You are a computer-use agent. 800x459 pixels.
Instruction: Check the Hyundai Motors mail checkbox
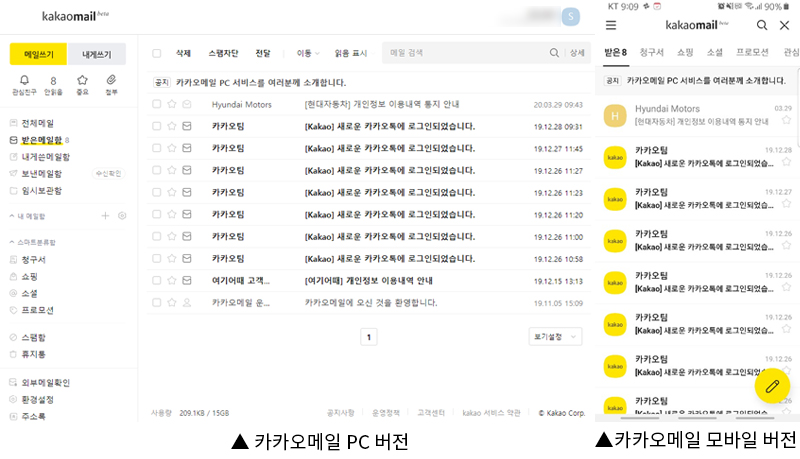click(157, 104)
